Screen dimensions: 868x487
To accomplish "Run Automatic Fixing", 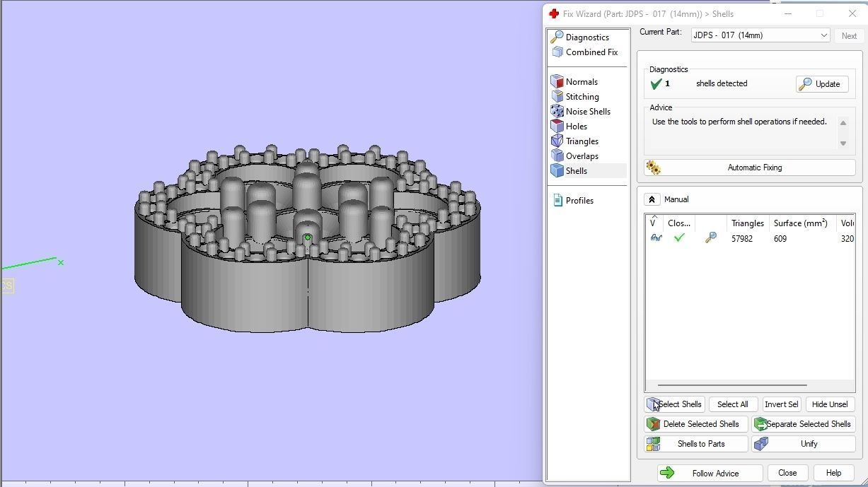I will 750,168.
